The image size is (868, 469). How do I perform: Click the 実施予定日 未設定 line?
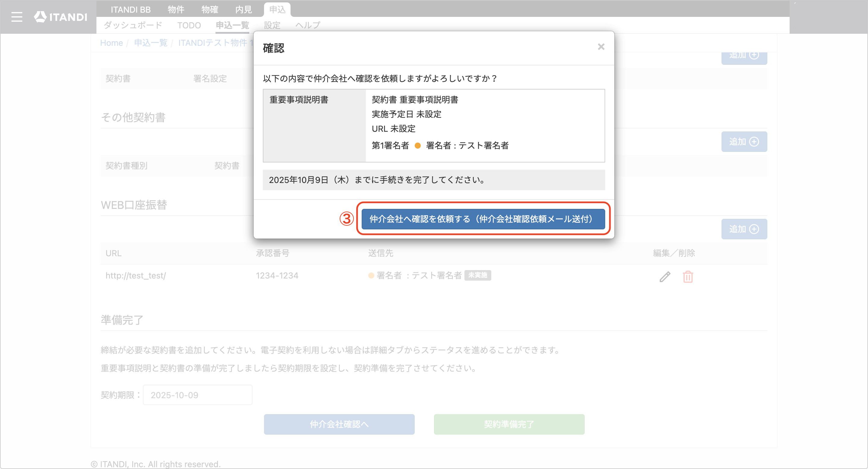406,114
